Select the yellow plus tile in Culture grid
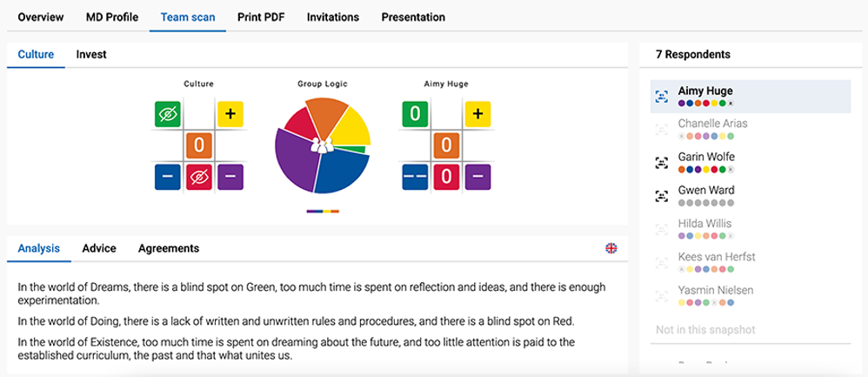 click(x=230, y=114)
